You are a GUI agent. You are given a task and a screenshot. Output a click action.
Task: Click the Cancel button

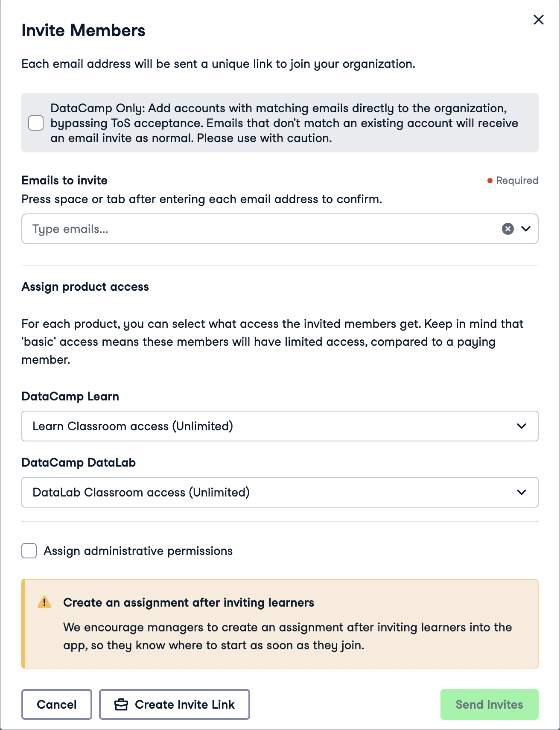coord(57,704)
